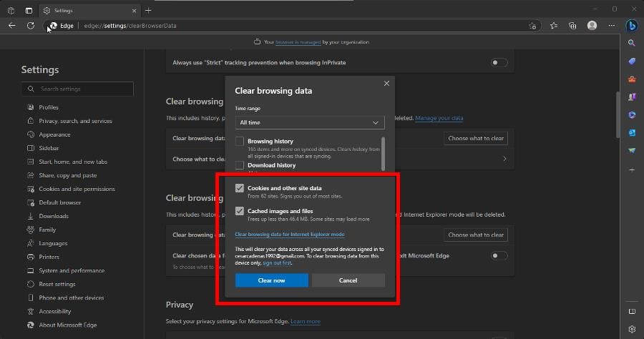Click the address bar URL
Viewport: 644px width, 339px height.
tap(130, 26)
